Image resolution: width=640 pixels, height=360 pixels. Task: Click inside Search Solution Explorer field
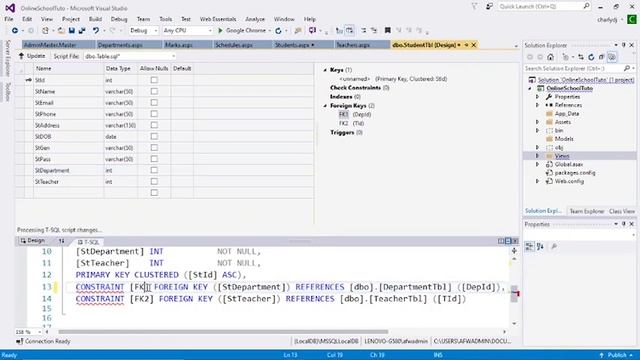click(573, 69)
